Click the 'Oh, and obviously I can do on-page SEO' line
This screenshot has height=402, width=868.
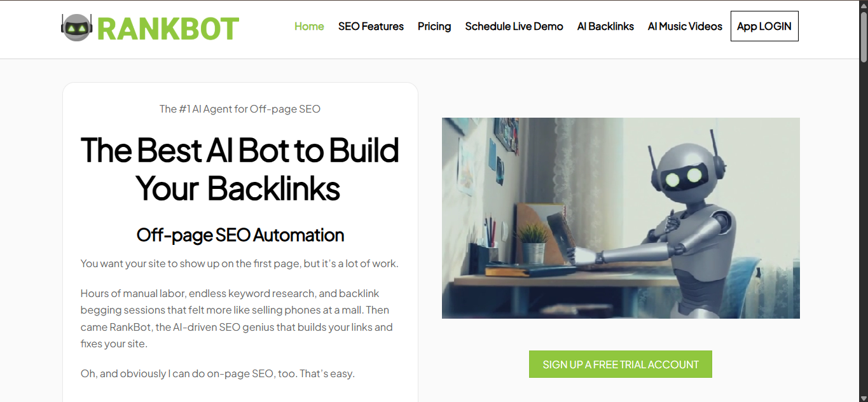[x=217, y=373]
